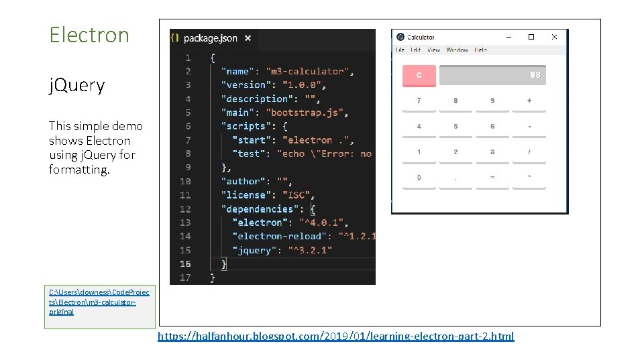Viewport: 644px width, 362px height.
Task: Maximize the Calculator window
Action: [x=531, y=37]
